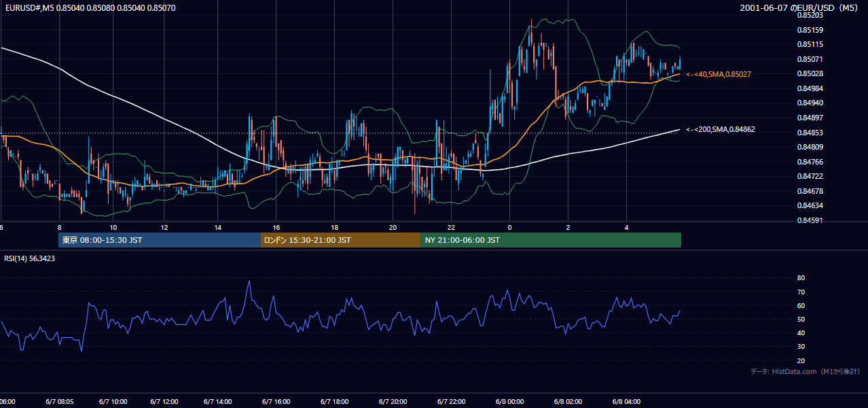Image resolution: width=868 pixels, height=408 pixels.
Task: Click hour tick 14 below the price chart
Action: (217, 228)
